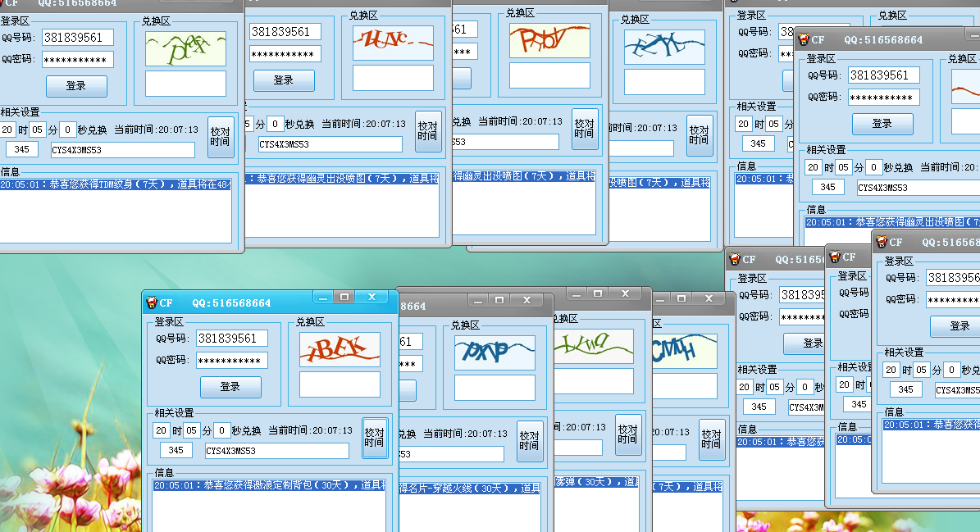This screenshot has width=980, height=532.
Task: Click 校对时间 in the CMH-captcha window
Action: pos(711,439)
